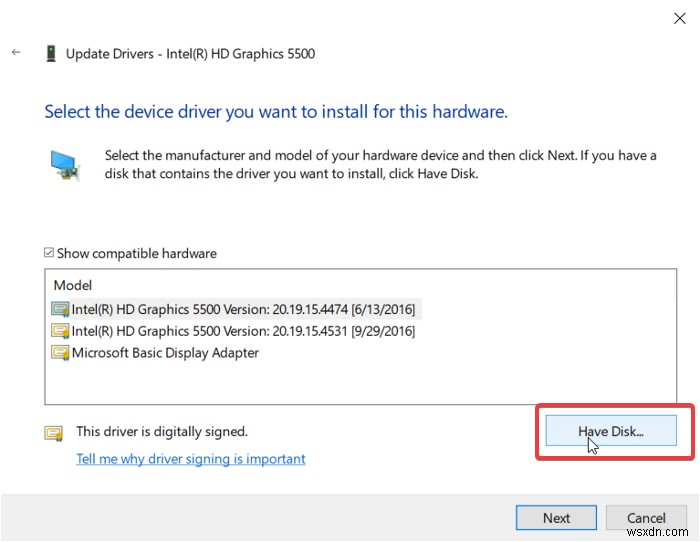Cancel the driver update wizard
Viewport: 700px width, 542px height.
coord(646,518)
